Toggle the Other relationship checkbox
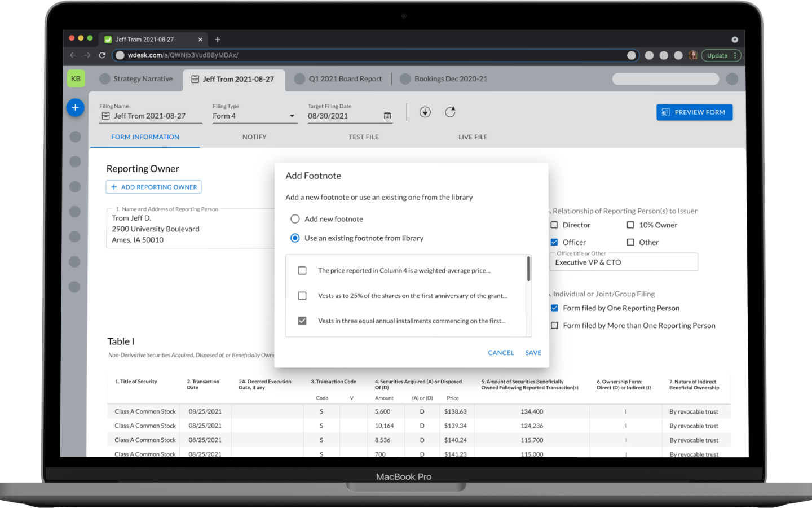Image resolution: width=812 pixels, height=508 pixels. tap(630, 242)
